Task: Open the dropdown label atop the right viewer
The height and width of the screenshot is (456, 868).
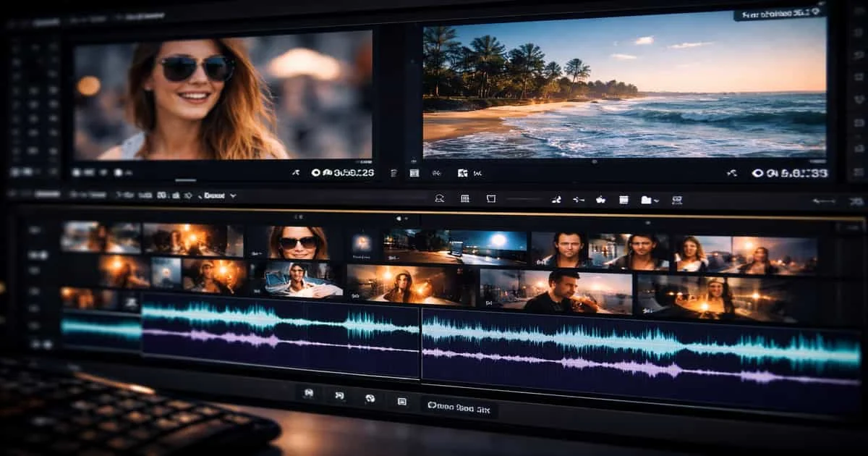Action: (x=779, y=13)
